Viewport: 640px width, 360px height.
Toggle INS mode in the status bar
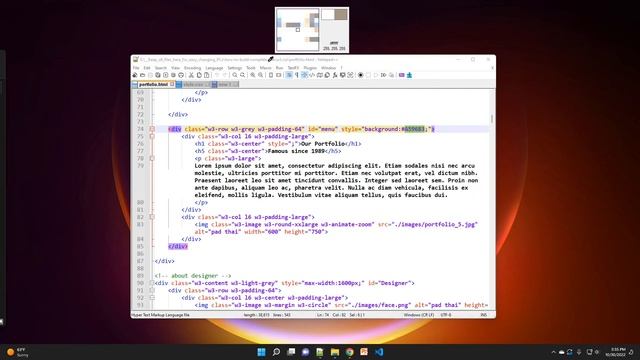(x=484, y=315)
